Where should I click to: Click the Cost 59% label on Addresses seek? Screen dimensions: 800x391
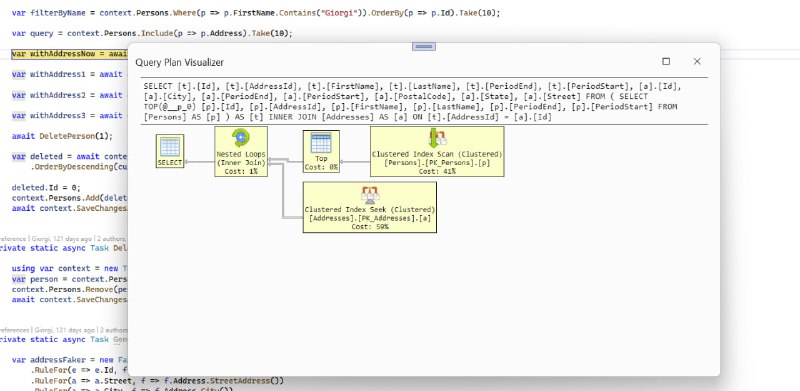(370, 227)
